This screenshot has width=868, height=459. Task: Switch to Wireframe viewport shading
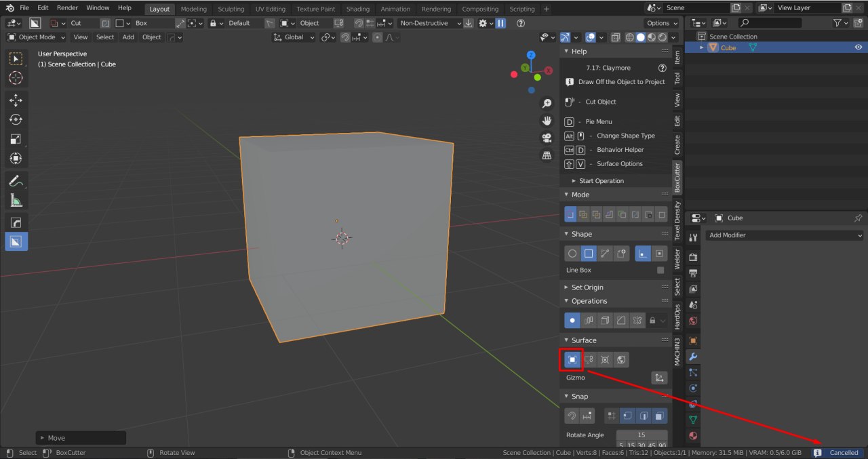[630, 37]
